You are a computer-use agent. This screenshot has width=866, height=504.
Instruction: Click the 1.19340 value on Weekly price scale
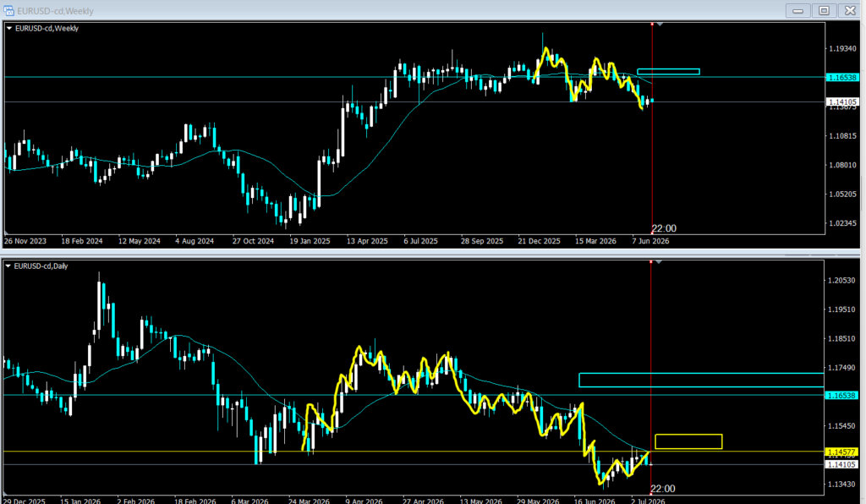[x=842, y=48]
